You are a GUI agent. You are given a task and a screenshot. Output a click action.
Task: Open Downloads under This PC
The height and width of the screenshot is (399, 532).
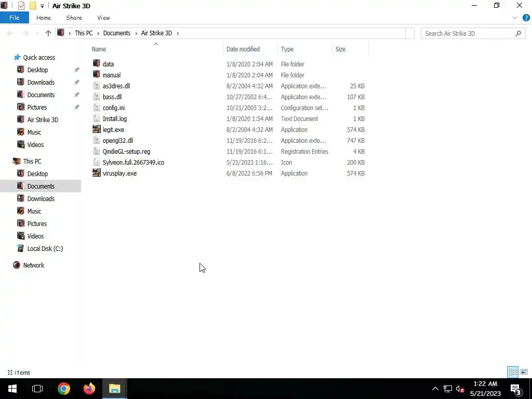41,198
